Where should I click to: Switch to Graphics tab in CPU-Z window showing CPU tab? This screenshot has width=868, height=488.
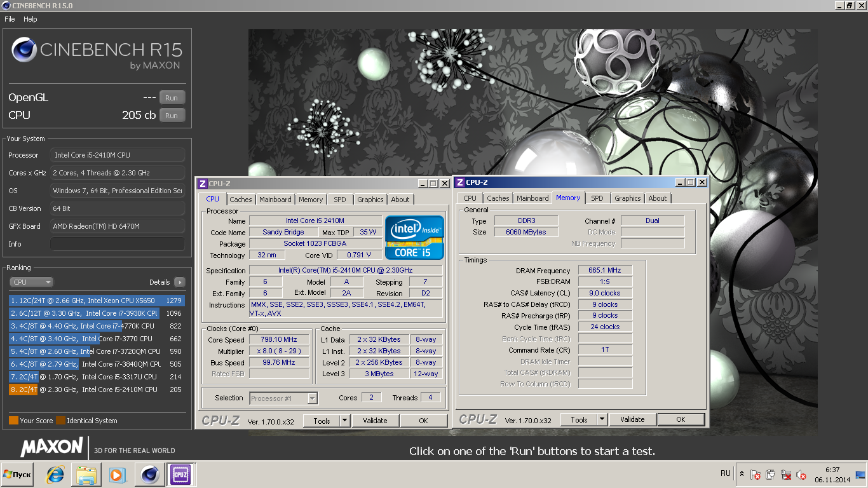coord(370,200)
